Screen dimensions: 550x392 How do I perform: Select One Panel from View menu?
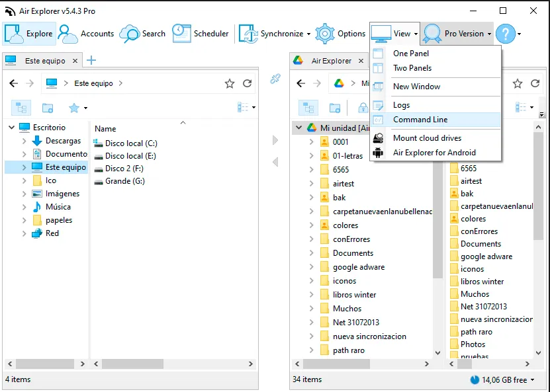pyautogui.click(x=435, y=54)
